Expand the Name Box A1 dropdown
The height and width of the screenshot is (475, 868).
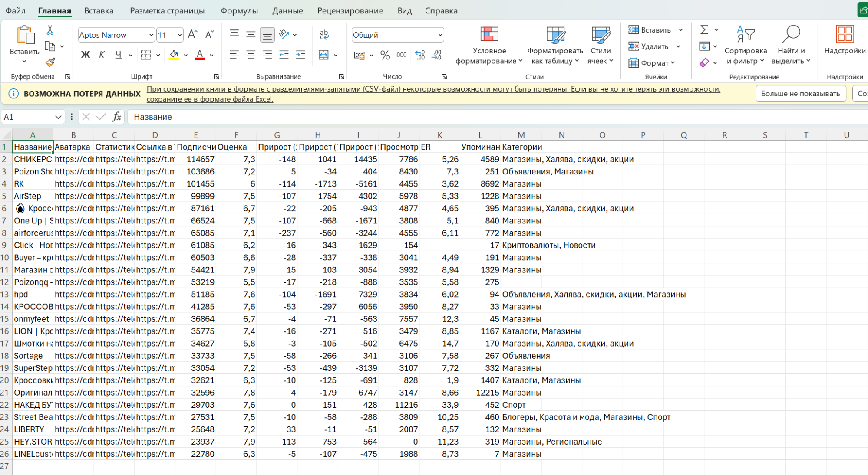58,117
